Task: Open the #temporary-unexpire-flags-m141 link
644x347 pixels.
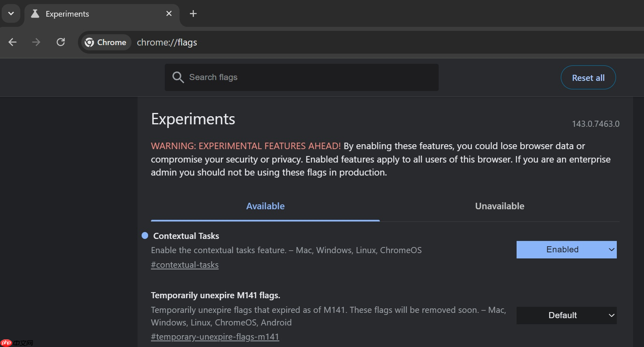Action: (x=215, y=337)
